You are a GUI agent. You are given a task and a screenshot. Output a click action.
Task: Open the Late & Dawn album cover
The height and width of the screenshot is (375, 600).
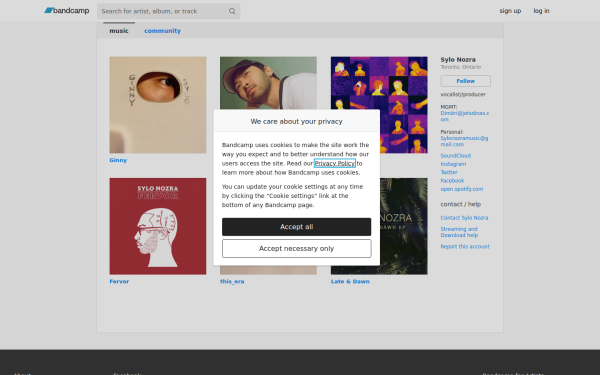tap(403, 226)
